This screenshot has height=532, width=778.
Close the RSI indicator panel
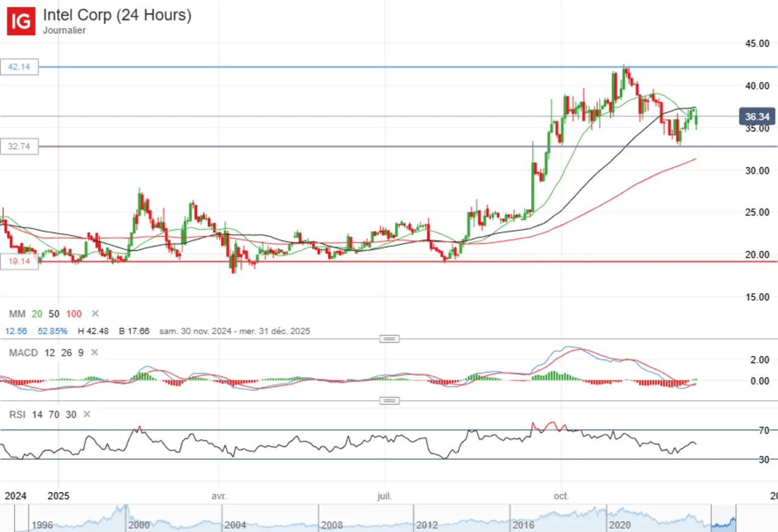coord(87,414)
